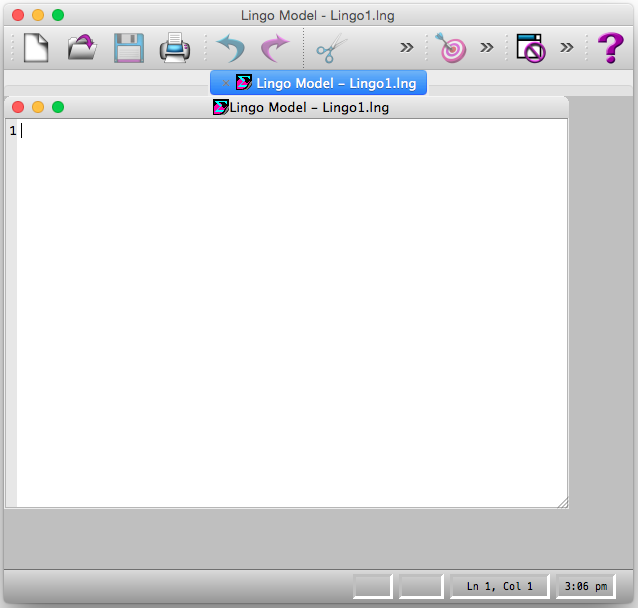Cut selection using the scissors icon
The height and width of the screenshot is (608, 638).
pyautogui.click(x=329, y=47)
